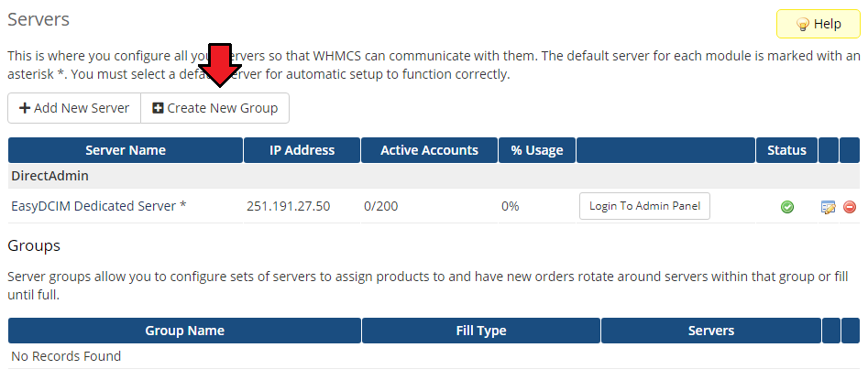
Task: Click the IP address 251.191.27.50
Action: coord(289,206)
